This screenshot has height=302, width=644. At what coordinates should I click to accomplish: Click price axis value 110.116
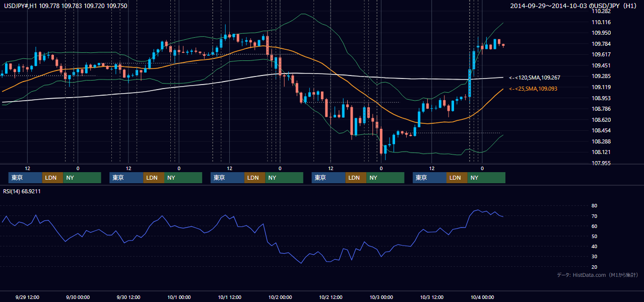[602, 22]
